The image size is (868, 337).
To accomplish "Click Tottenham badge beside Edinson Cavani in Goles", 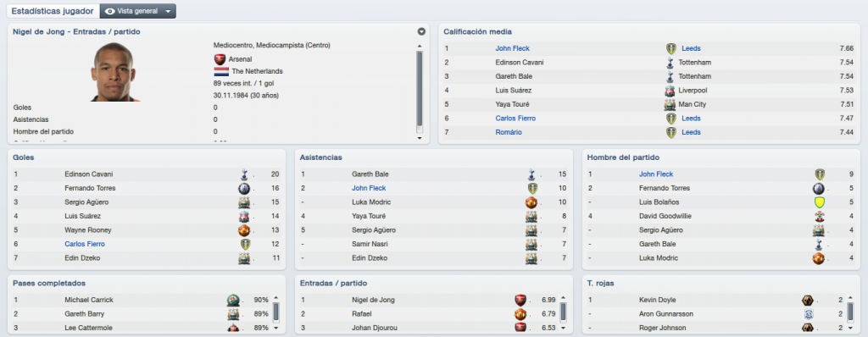I will tap(243, 174).
